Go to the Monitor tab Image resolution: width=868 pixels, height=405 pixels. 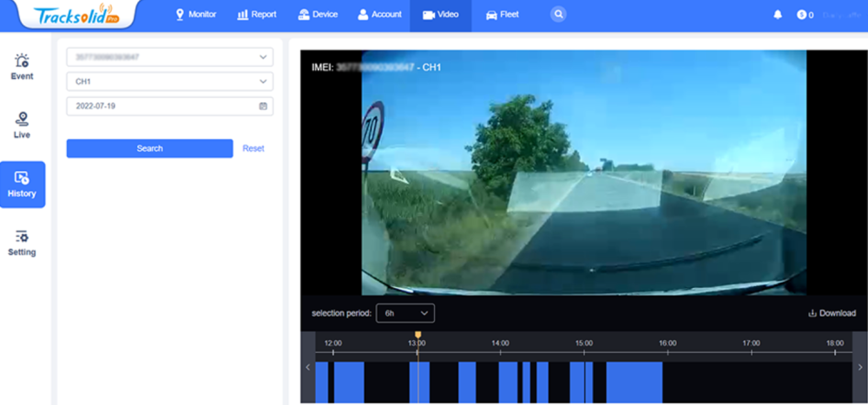pyautogui.click(x=195, y=15)
